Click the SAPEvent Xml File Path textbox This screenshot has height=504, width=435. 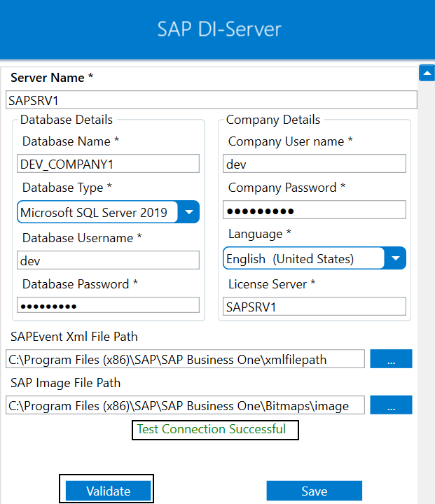tap(185, 359)
